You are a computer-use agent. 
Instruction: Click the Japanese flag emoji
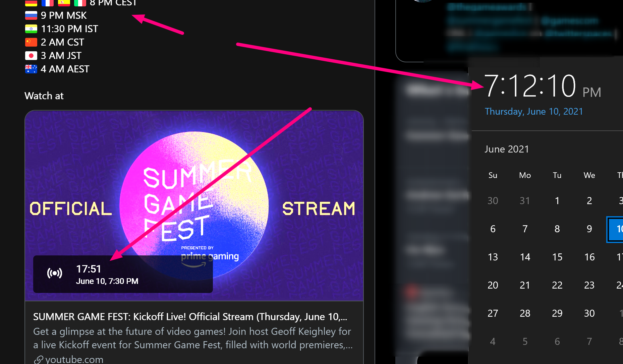pyautogui.click(x=31, y=56)
